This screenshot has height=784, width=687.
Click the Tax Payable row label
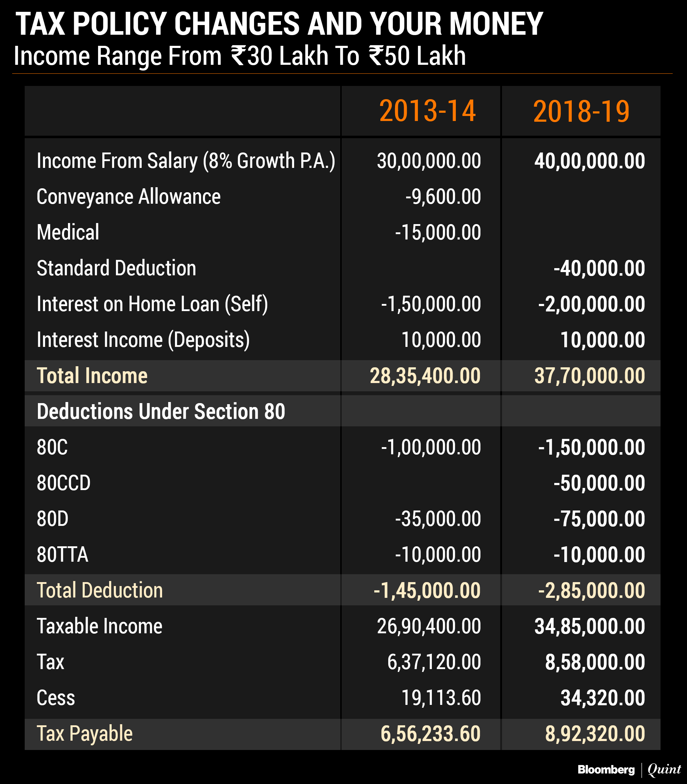point(84,734)
